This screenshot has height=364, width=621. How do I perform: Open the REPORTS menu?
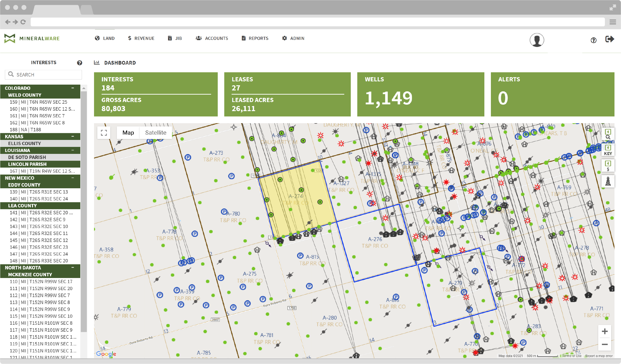(255, 38)
